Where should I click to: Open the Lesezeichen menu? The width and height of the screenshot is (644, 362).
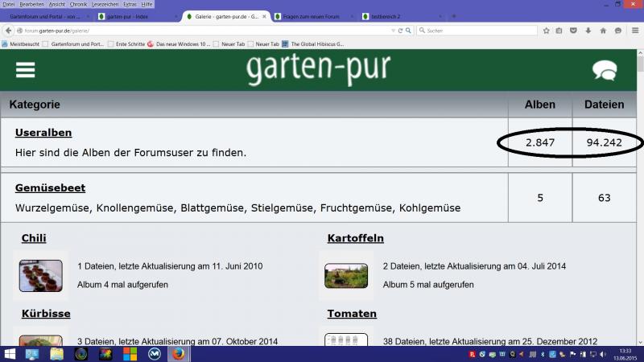click(x=105, y=4)
